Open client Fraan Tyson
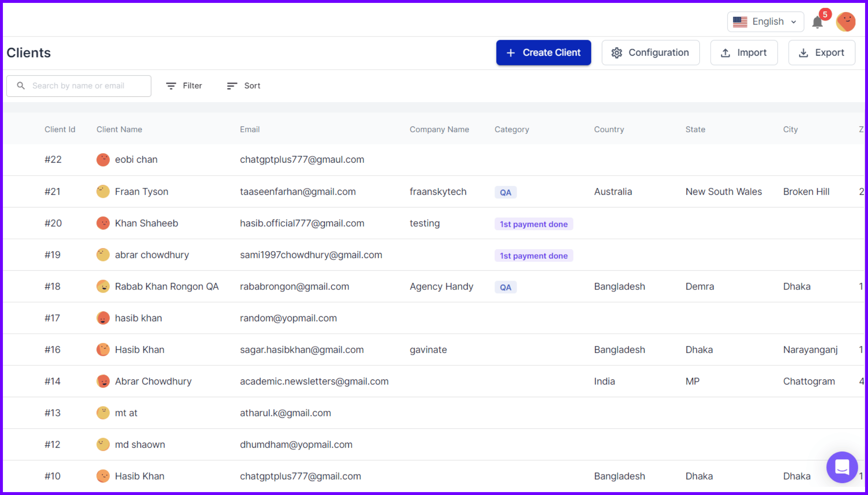868x495 pixels. click(141, 191)
